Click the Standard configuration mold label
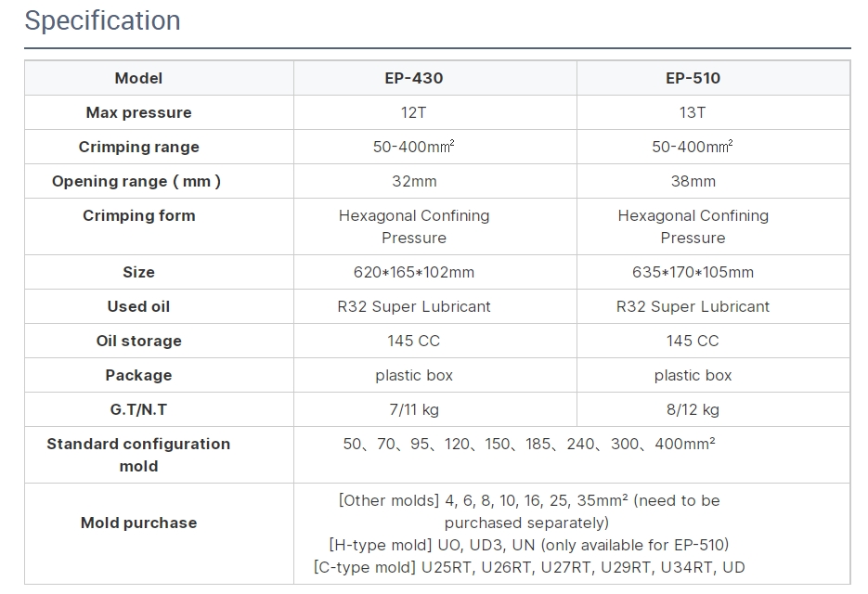Screen dimensions: 868x594 tap(138, 455)
